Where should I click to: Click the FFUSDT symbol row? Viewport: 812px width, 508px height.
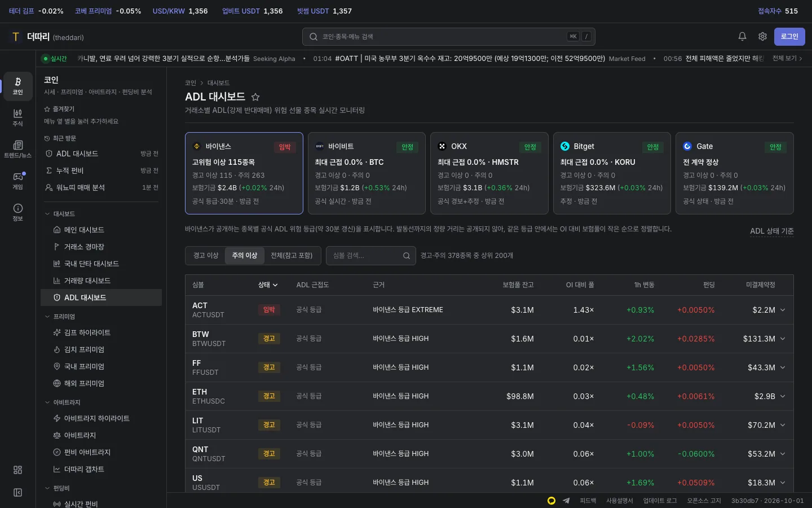coord(489,367)
